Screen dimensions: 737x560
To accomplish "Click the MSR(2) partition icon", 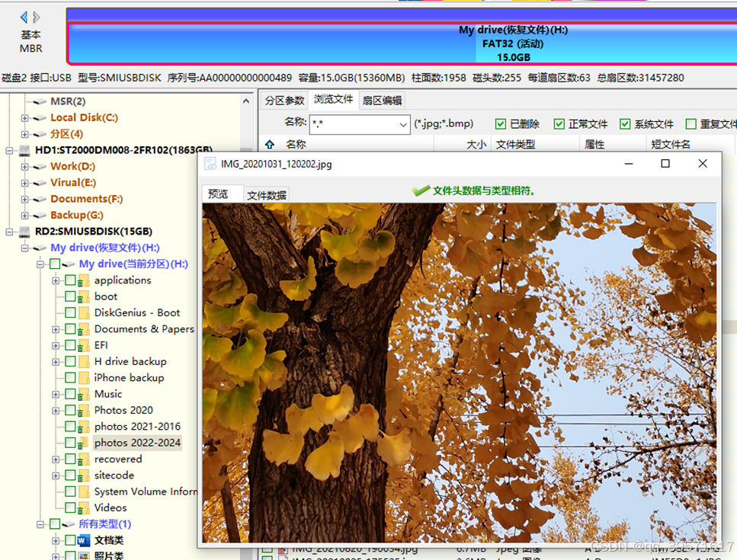I will tap(40, 101).
